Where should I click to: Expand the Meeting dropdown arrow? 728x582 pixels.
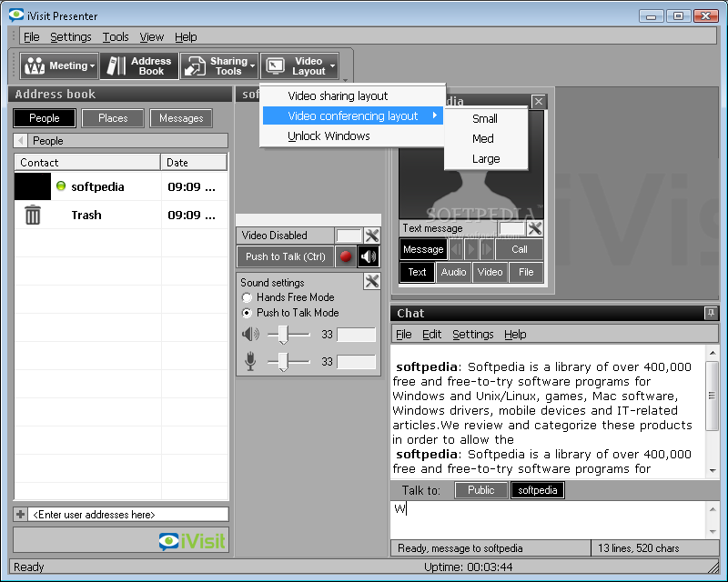click(93, 65)
